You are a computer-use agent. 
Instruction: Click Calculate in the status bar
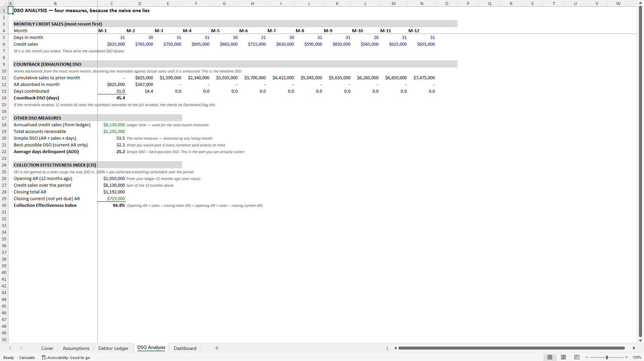27,358
